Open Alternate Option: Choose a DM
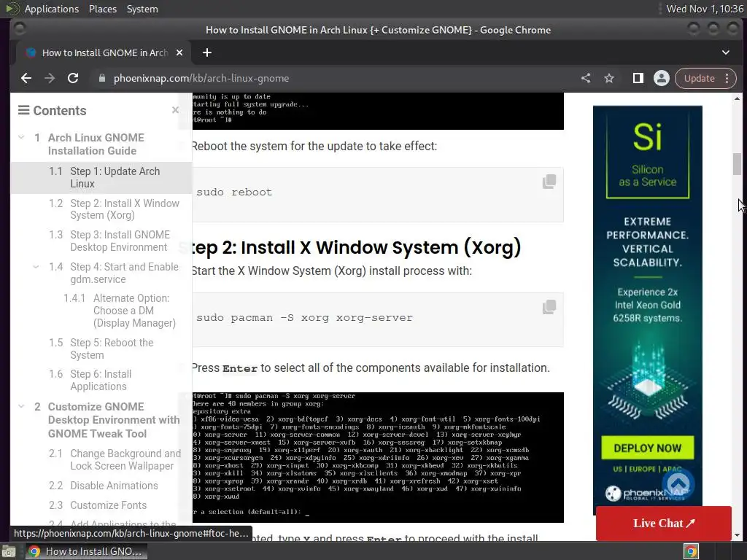Screen dimensions: 747x560 pyautogui.click(x=134, y=311)
